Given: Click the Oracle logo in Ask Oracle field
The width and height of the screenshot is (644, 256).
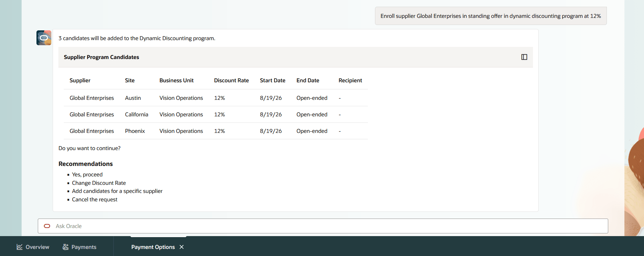Looking at the screenshot, I should 47,226.
